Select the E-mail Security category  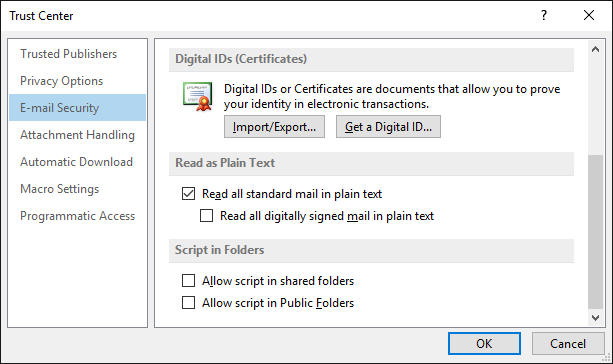pyautogui.click(x=77, y=108)
